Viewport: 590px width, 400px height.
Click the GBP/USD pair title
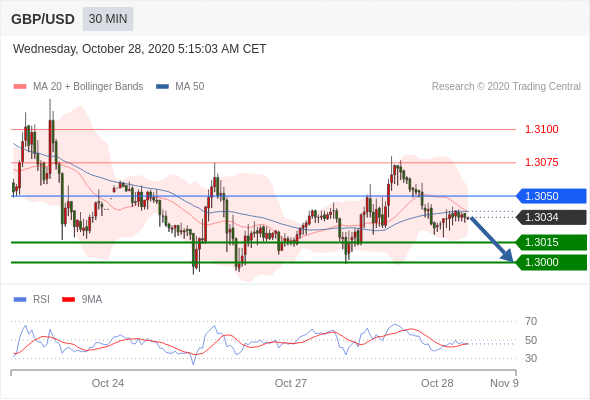tap(43, 19)
